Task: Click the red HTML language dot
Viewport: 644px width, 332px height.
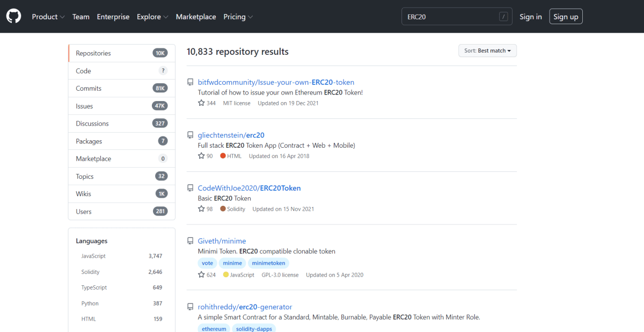Action: click(x=223, y=156)
